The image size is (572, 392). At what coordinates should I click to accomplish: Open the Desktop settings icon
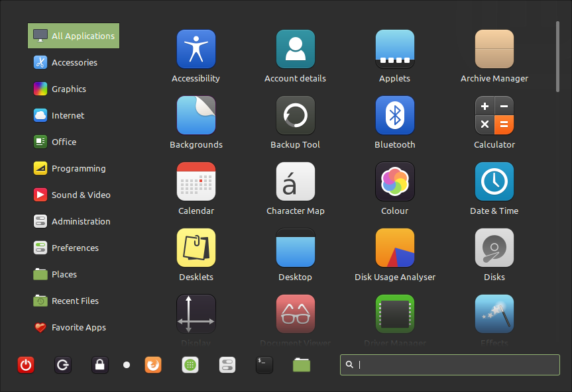click(x=295, y=248)
